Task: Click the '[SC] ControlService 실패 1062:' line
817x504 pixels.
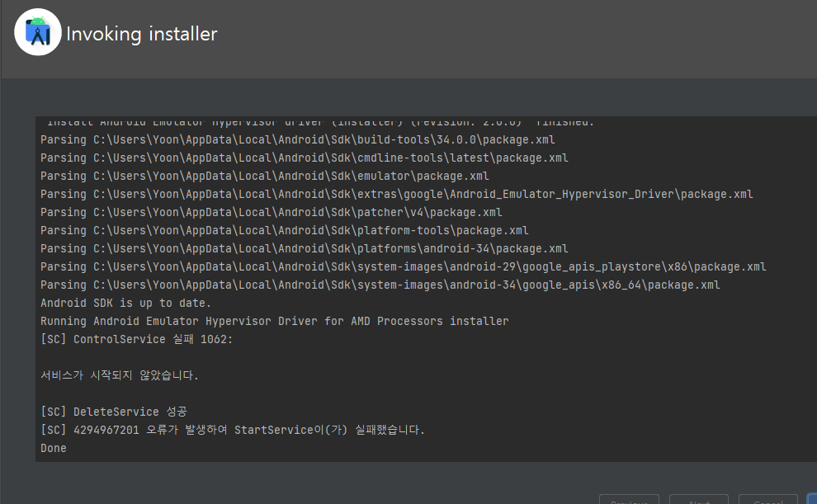Action: pyautogui.click(x=136, y=340)
